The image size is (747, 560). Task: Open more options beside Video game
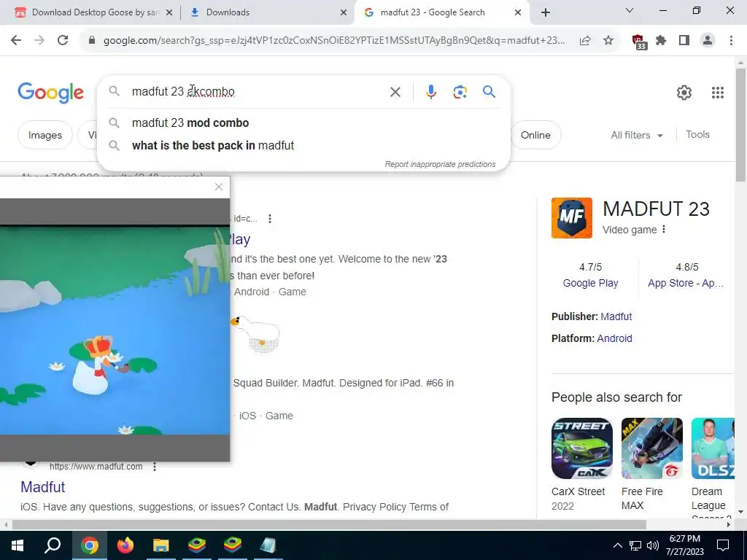click(x=664, y=230)
